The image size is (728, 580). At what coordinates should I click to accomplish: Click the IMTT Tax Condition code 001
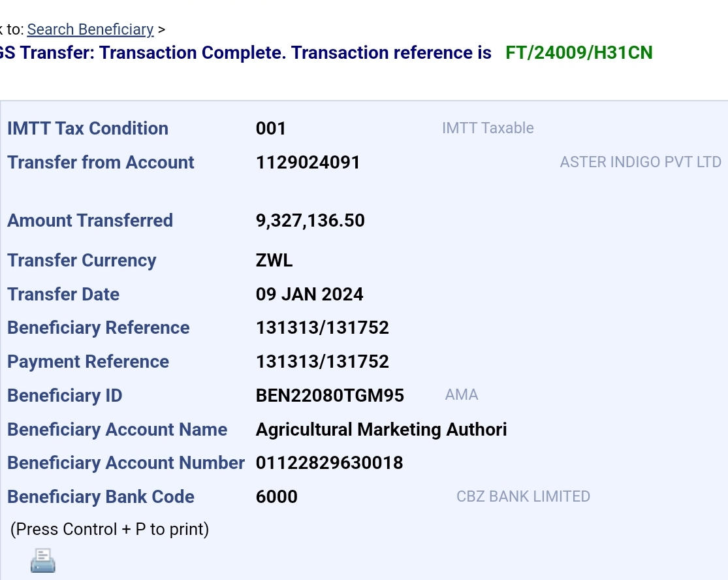(271, 129)
